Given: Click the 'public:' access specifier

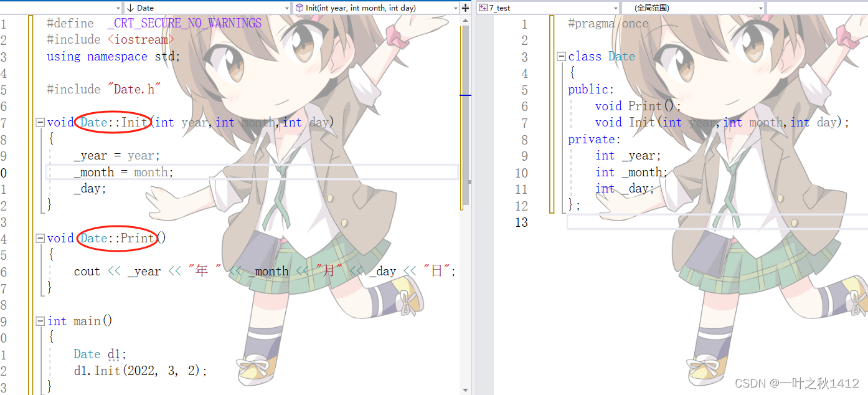Looking at the screenshot, I should (x=591, y=90).
